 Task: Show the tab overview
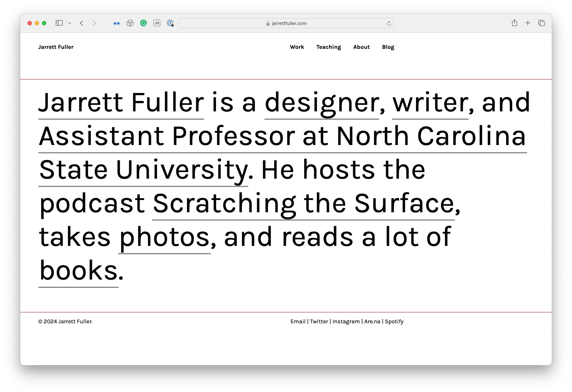[541, 23]
